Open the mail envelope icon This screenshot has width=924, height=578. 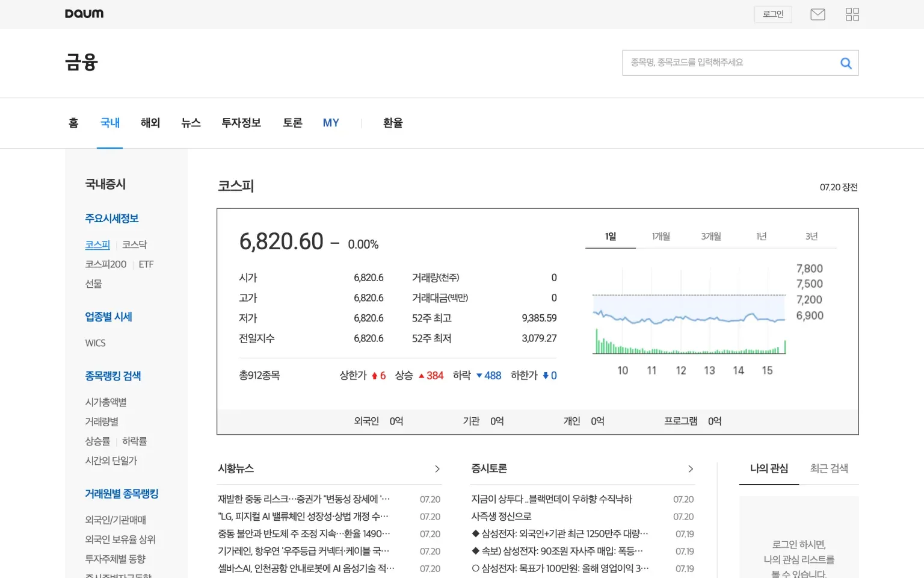pos(818,14)
